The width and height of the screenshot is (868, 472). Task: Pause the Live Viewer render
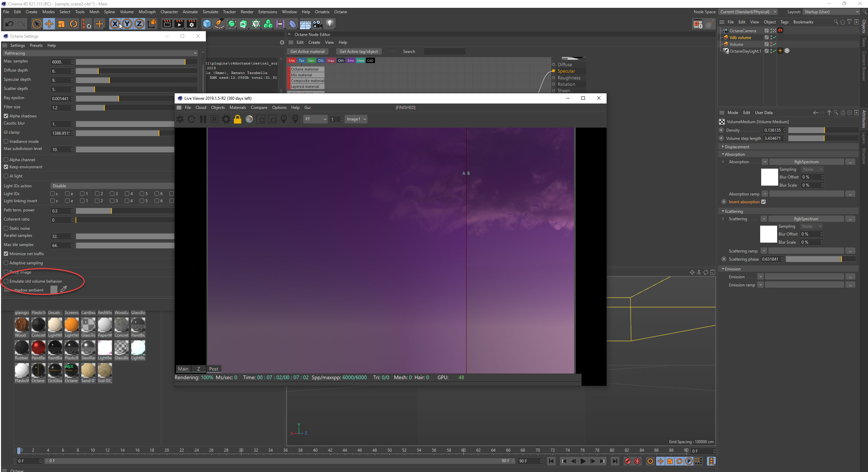(203, 119)
